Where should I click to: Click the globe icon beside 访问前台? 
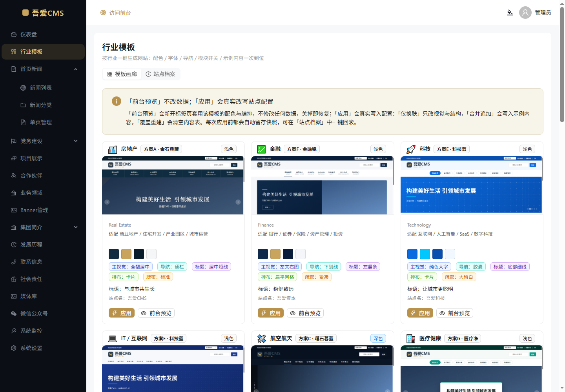[103, 13]
